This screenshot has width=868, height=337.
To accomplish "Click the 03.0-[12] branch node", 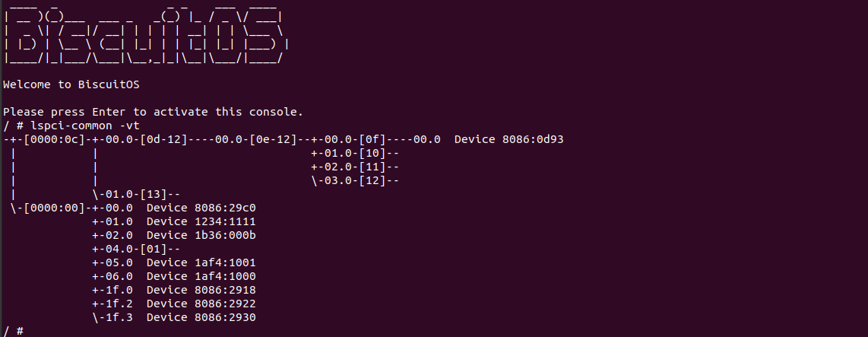I will coord(355,180).
